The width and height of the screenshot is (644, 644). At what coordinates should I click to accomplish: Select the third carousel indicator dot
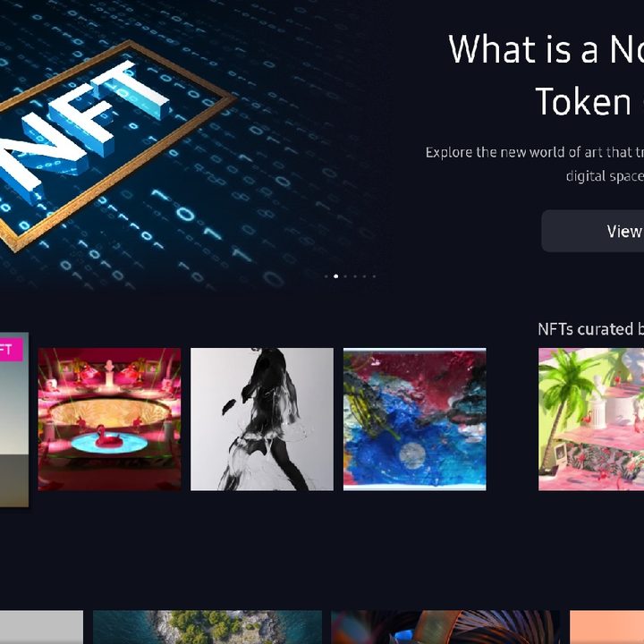[x=345, y=276]
